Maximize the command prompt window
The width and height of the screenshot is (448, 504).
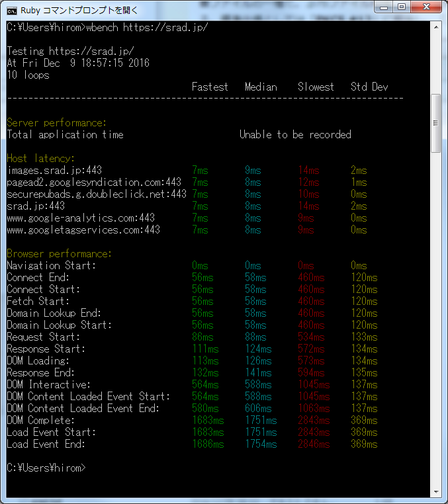pos(402,7)
